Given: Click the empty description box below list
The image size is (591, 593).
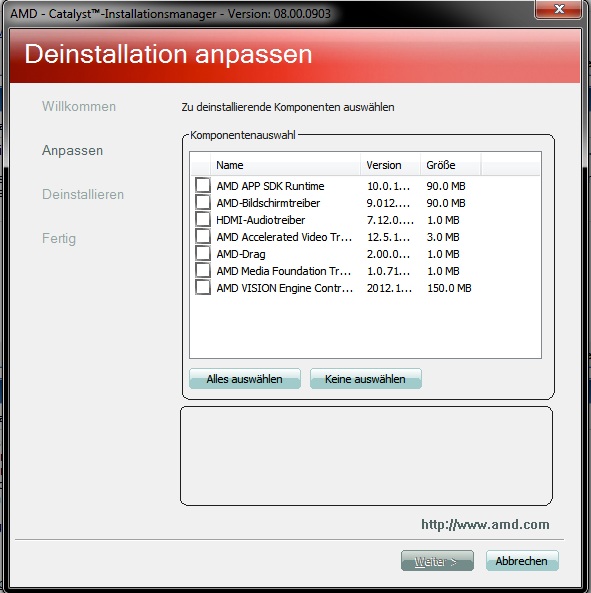Looking at the screenshot, I should (366, 456).
